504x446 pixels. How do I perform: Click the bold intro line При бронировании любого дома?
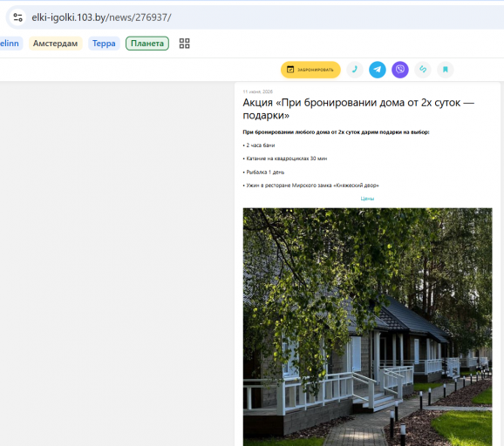pos(336,132)
